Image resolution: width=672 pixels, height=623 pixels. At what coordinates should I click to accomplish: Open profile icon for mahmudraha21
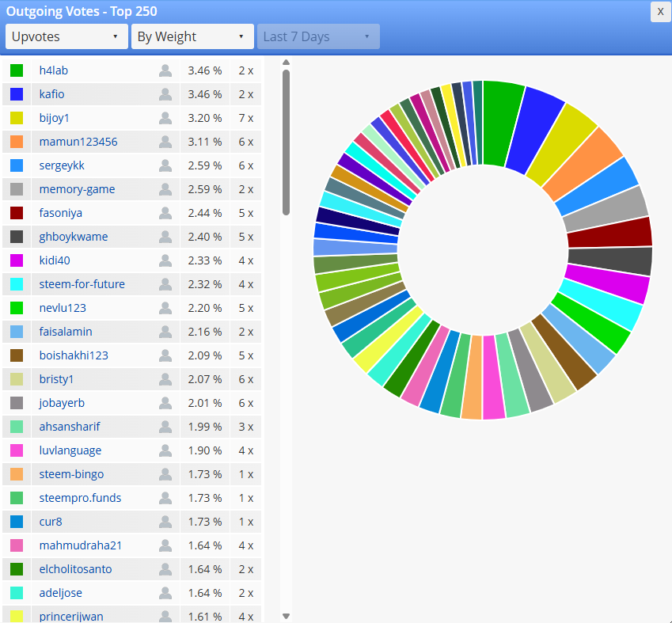(x=165, y=545)
